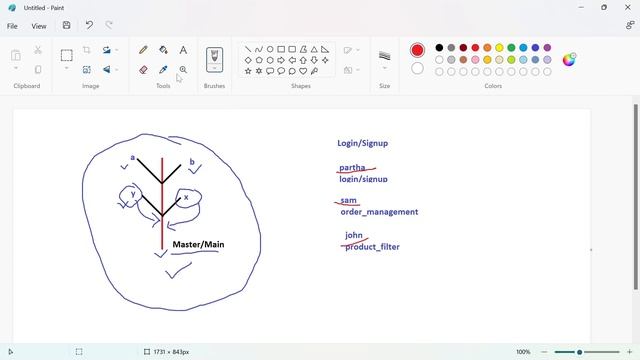Open the View menu
The width and height of the screenshot is (640, 360).
coord(39,26)
